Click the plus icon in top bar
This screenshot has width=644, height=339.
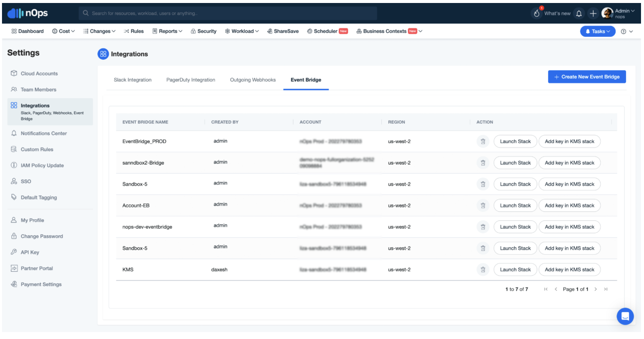click(593, 13)
